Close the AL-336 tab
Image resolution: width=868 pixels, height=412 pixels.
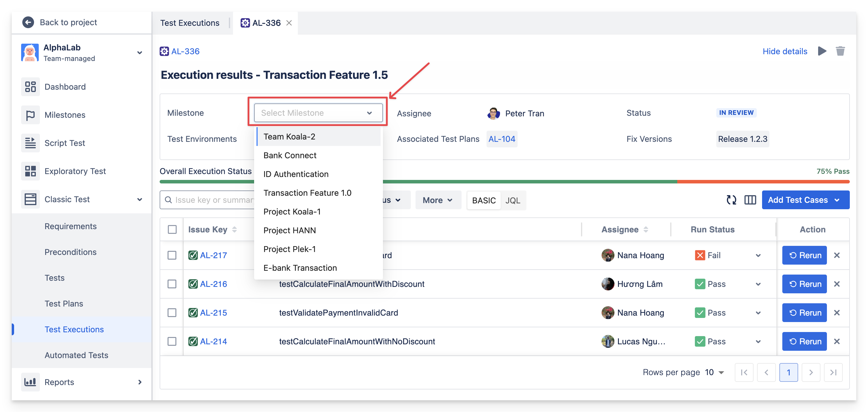click(289, 23)
